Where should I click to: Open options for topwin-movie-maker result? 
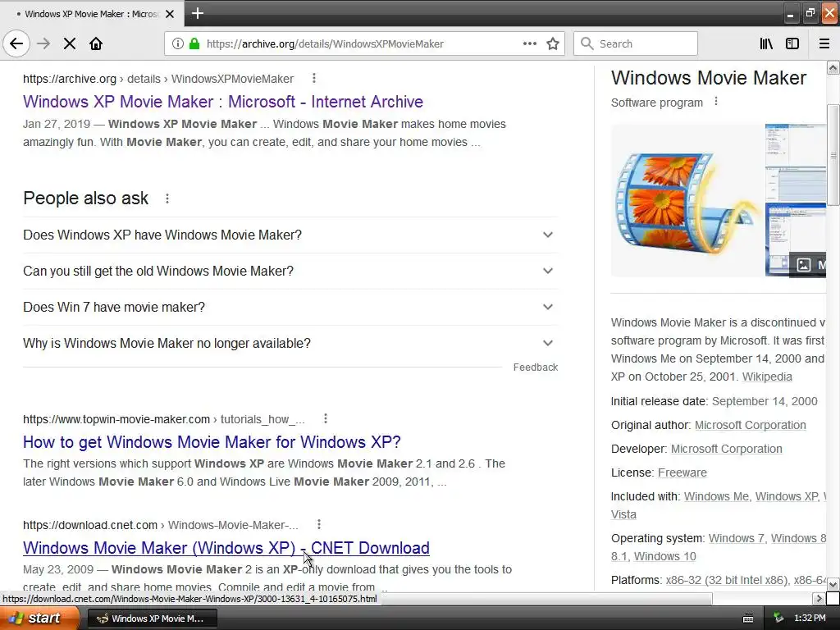(325, 418)
